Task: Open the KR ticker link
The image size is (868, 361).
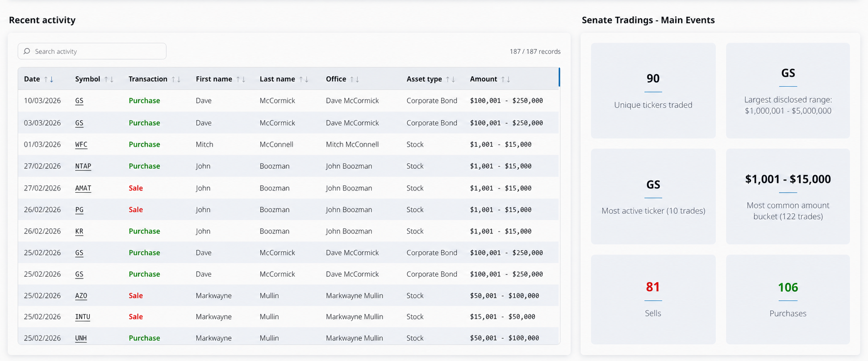Action: pyautogui.click(x=79, y=231)
